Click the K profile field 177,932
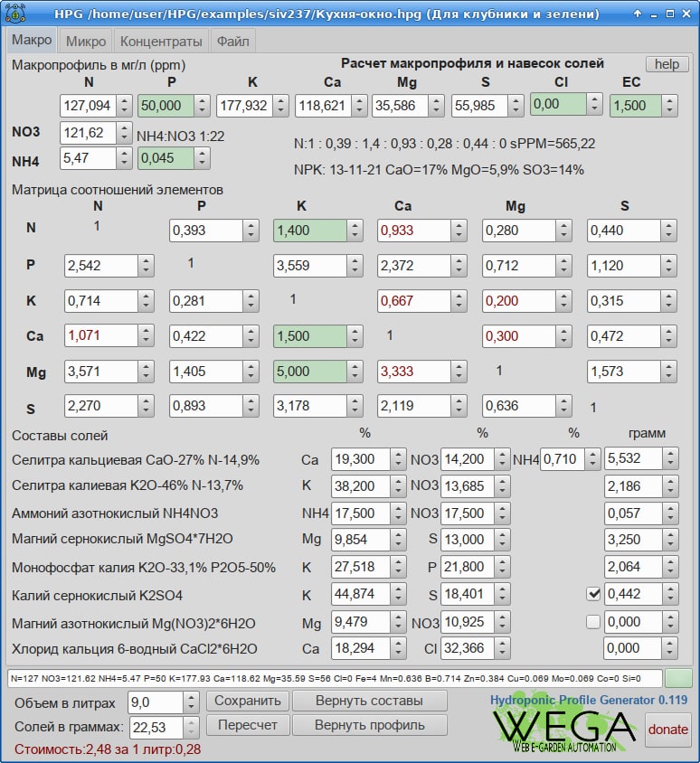Viewport: 700px width, 763px height. click(x=245, y=106)
